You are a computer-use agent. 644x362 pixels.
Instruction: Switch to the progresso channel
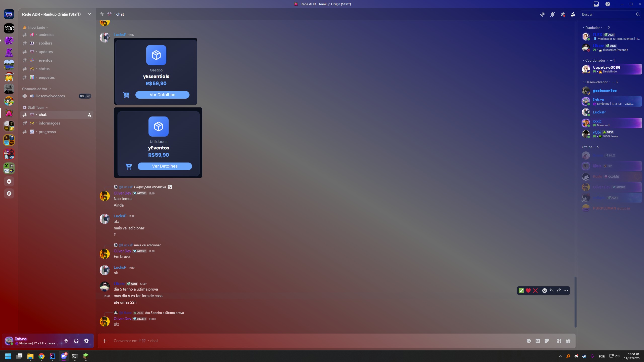click(47, 132)
